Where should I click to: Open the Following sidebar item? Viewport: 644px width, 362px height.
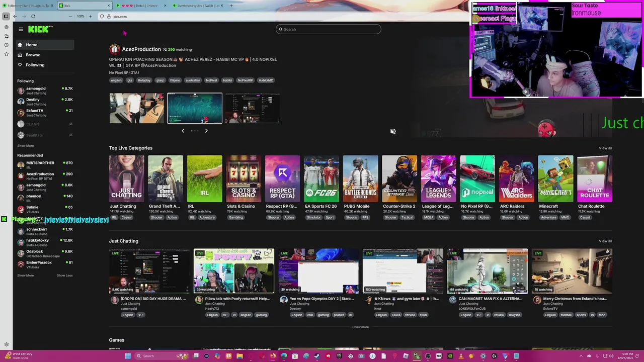pos(44,65)
